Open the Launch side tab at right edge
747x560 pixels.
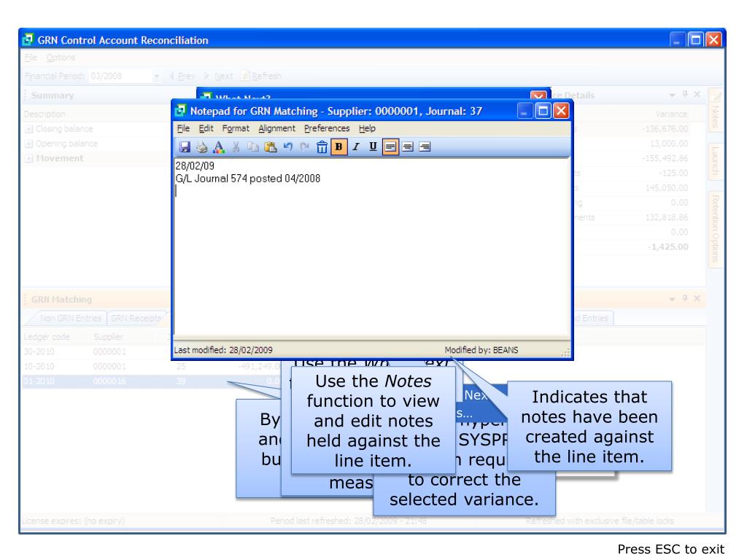(716, 161)
